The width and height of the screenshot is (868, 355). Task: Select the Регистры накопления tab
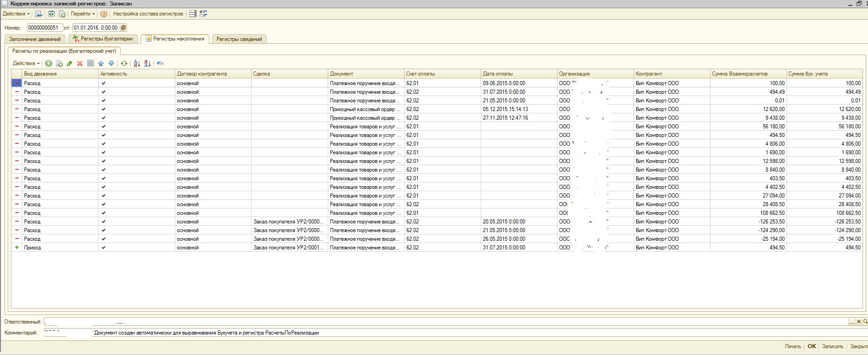point(175,39)
